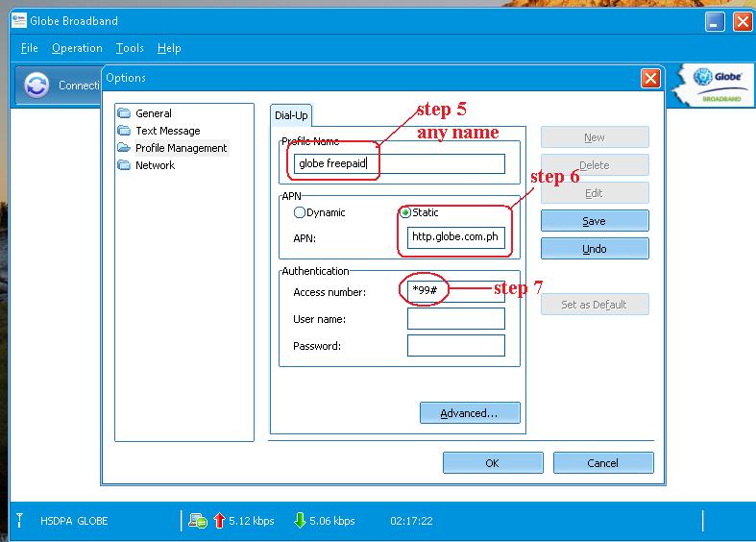This screenshot has height=542, width=756.
Task: Close the Options dialog
Action: pyautogui.click(x=650, y=78)
